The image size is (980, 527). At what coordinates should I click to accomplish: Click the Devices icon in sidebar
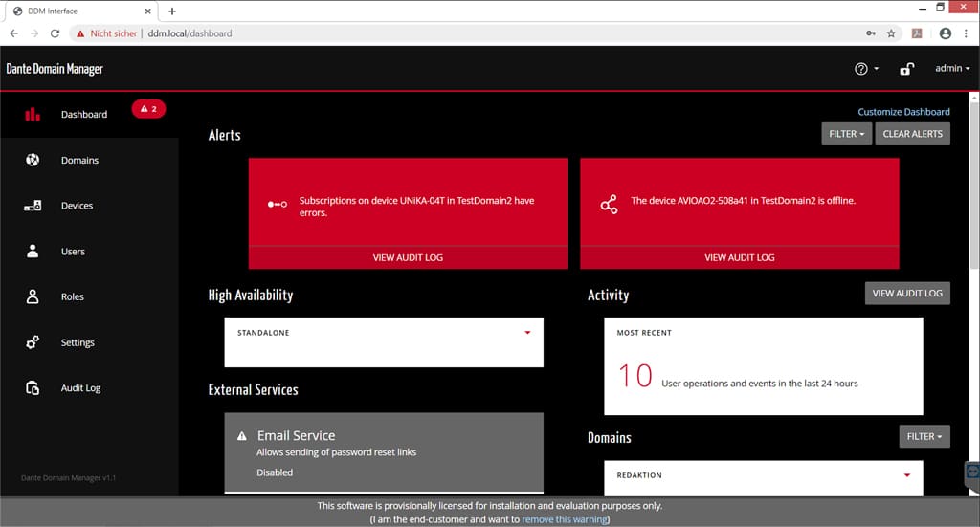33,206
